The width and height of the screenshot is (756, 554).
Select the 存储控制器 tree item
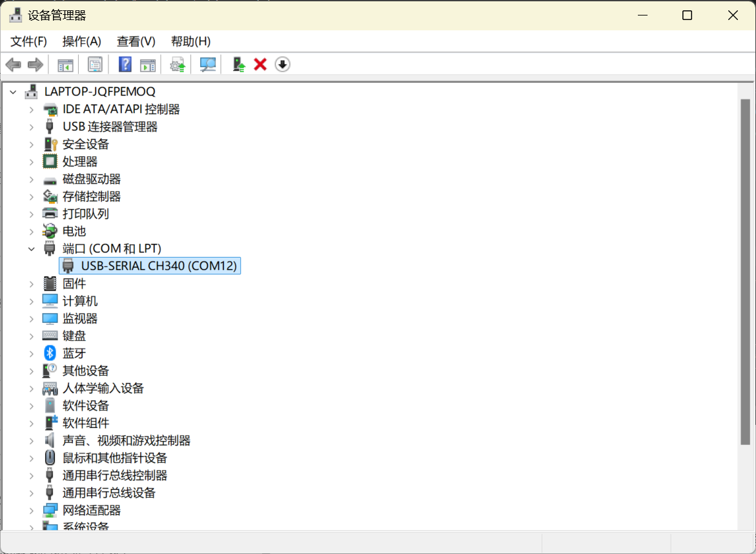[92, 196]
